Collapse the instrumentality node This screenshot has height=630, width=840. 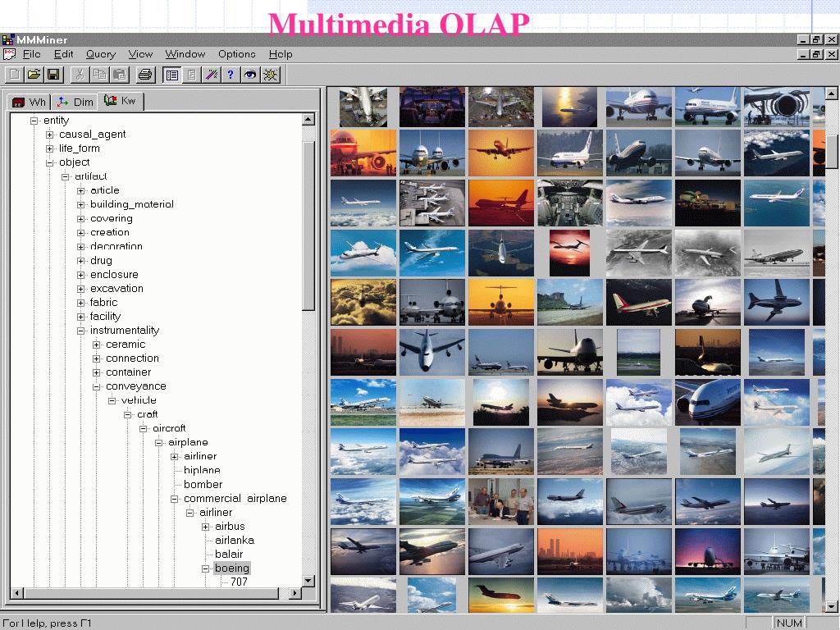(81, 331)
